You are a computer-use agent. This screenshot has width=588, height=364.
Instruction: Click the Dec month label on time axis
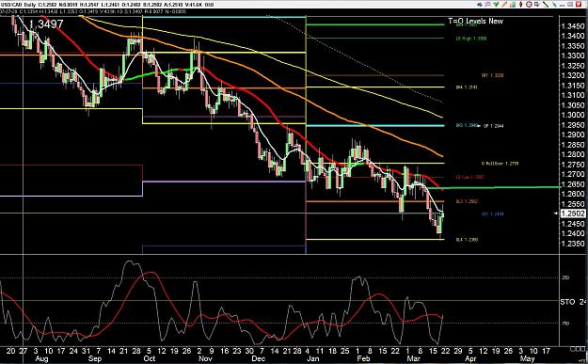tap(259, 358)
